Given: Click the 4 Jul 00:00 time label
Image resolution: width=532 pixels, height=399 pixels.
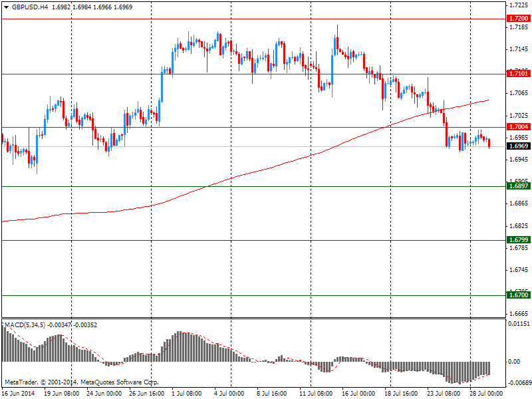Looking at the screenshot, I should click(229, 394).
